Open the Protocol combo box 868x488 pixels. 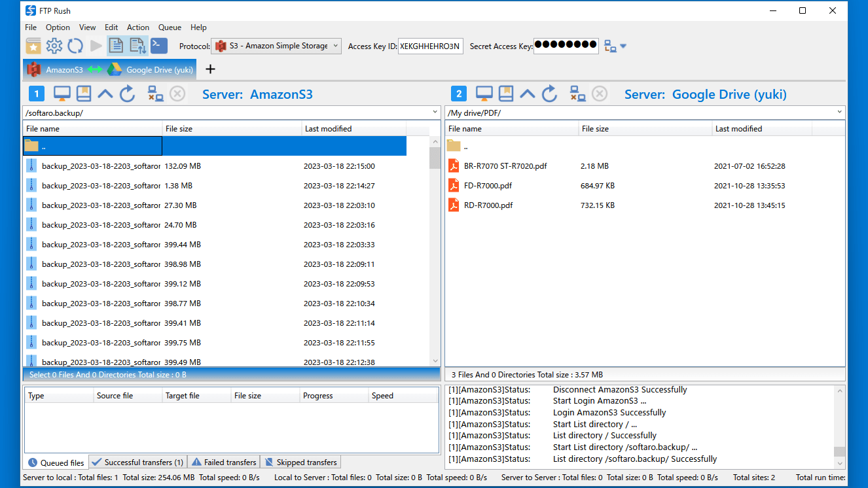276,46
